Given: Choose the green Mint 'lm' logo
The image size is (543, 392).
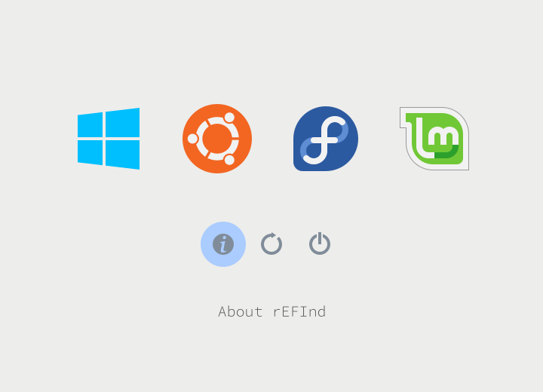Looking at the screenshot, I should click(x=434, y=139).
